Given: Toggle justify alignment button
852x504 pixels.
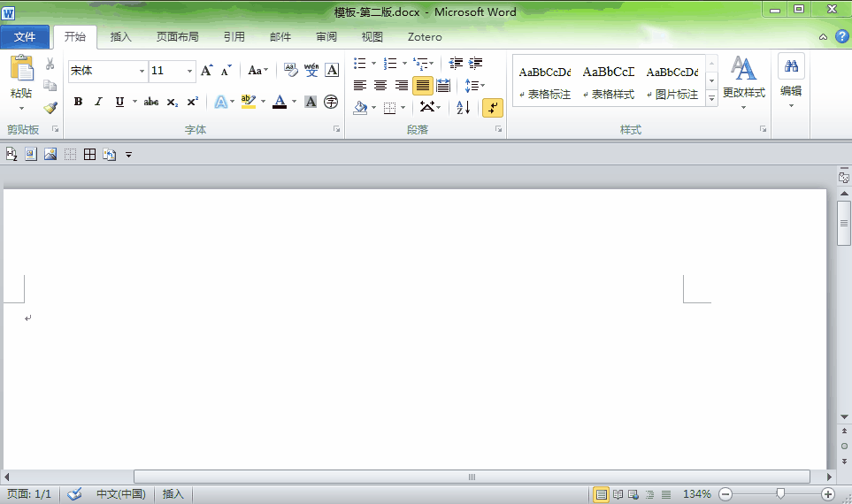Looking at the screenshot, I should pyautogui.click(x=423, y=85).
